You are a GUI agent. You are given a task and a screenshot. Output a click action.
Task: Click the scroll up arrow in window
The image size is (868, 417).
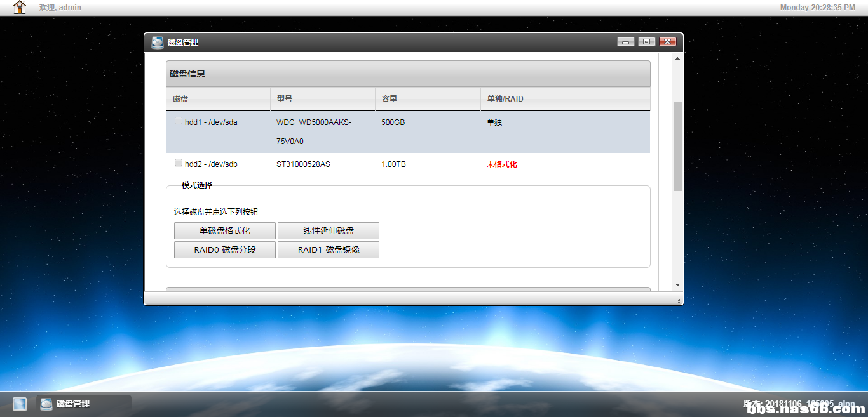[677, 59]
